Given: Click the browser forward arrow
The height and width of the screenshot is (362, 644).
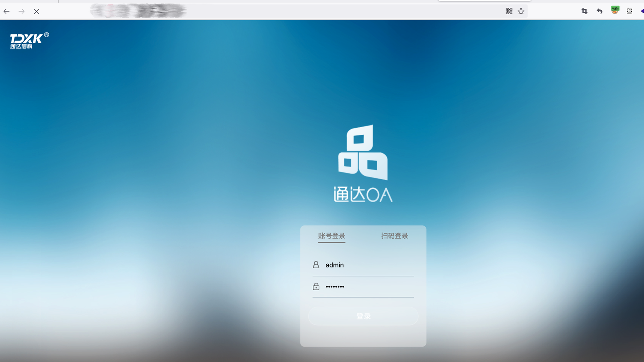Looking at the screenshot, I should point(21,11).
